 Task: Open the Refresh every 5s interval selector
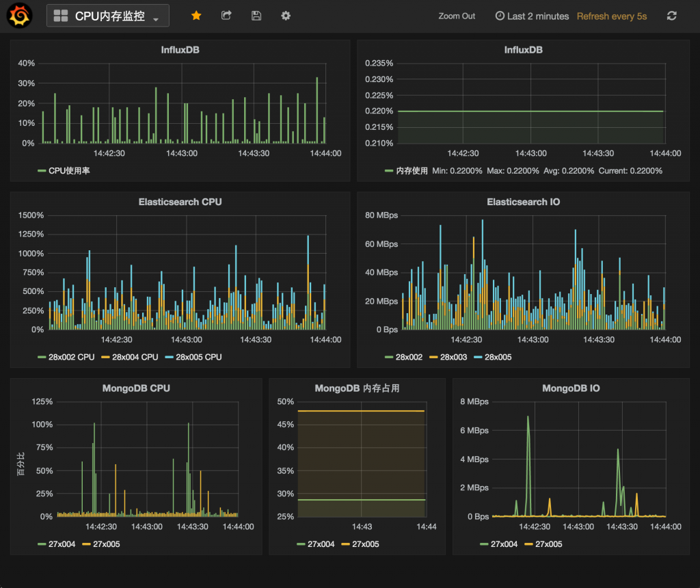click(x=612, y=16)
